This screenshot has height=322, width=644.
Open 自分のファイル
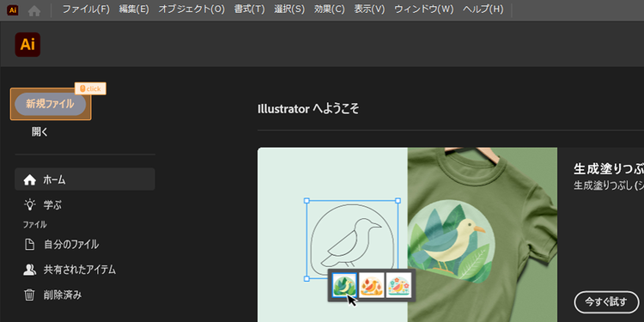[x=71, y=245]
